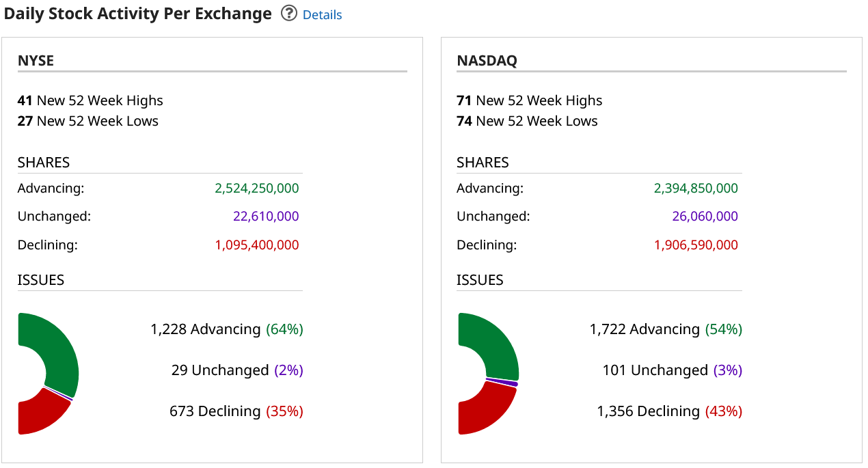Click NYSE advancing shares value 2,524,250,000
The image size is (868, 468).
coord(256,189)
